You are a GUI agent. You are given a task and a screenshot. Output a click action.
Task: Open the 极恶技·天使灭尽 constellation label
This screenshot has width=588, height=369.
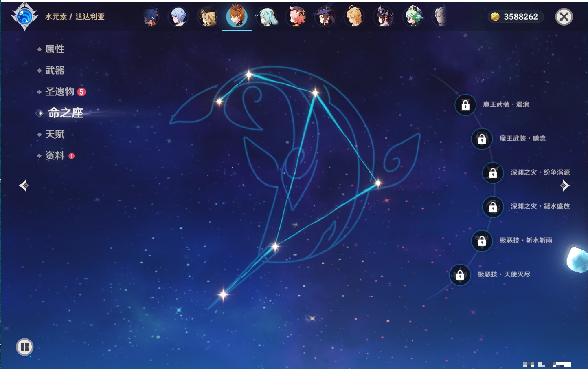pos(504,274)
